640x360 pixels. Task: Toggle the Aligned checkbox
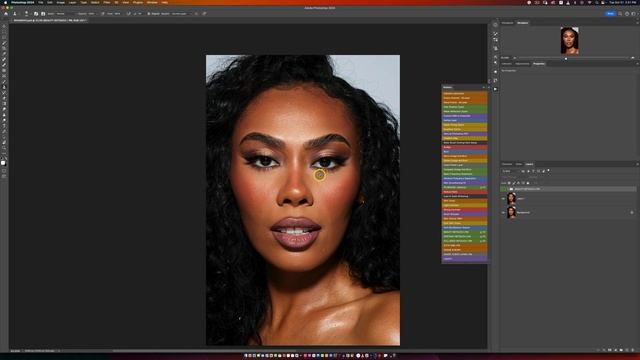[149, 13]
